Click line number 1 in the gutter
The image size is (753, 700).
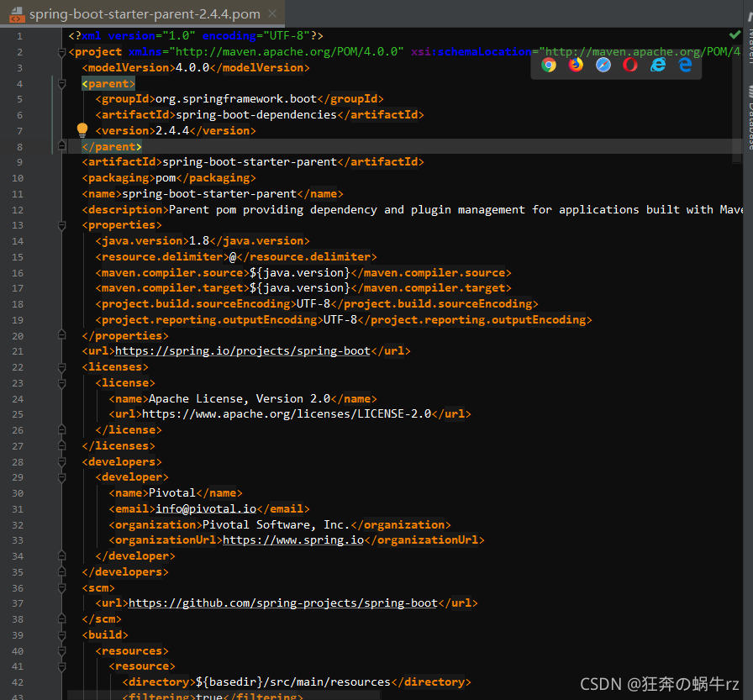click(x=19, y=36)
